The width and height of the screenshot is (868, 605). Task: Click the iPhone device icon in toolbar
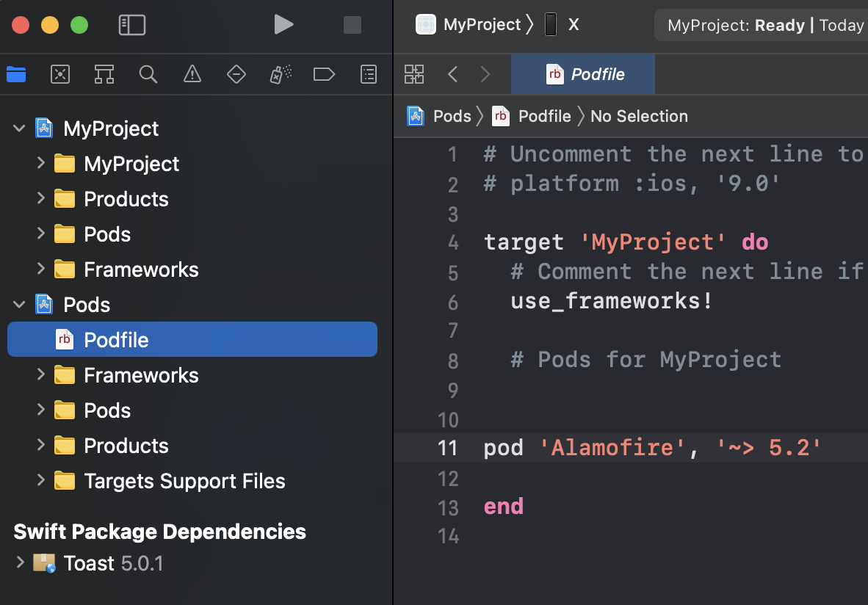(550, 24)
